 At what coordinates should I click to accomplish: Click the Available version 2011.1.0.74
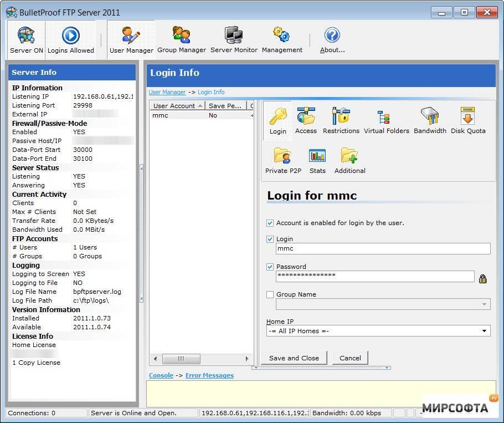(x=92, y=327)
